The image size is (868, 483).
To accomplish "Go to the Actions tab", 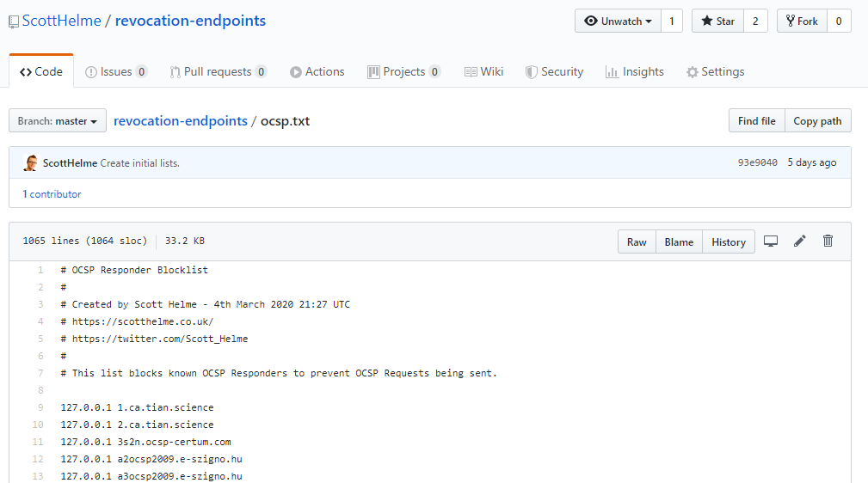I will tap(317, 72).
